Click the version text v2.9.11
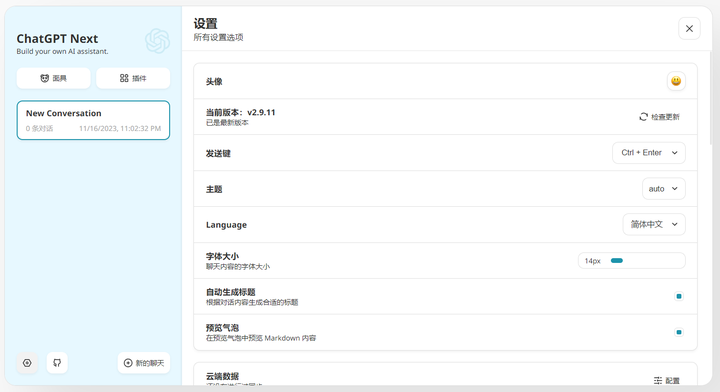Screen dimensions: 720x392 click(261, 112)
